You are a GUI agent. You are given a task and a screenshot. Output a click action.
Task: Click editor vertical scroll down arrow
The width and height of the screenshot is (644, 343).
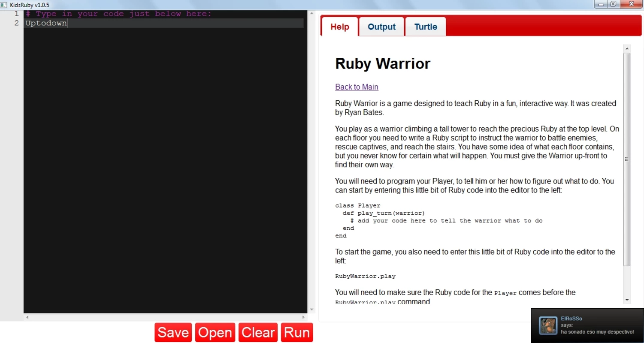(312, 310)
